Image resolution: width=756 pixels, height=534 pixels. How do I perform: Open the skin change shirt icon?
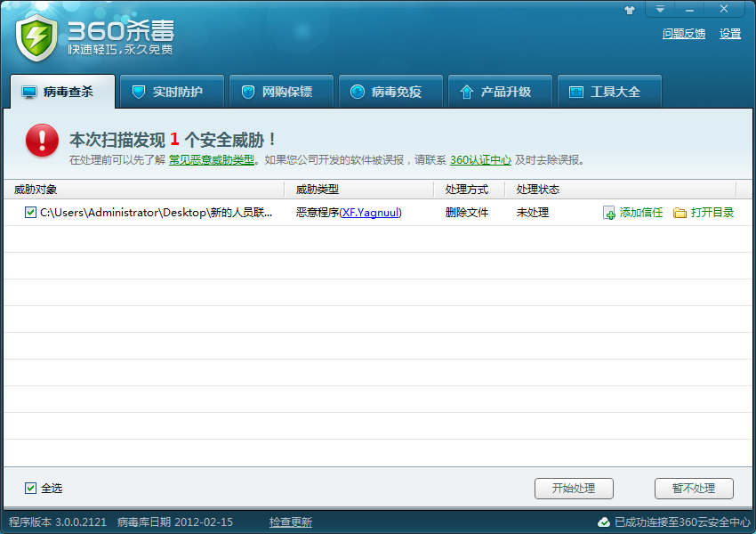[630, 10]
